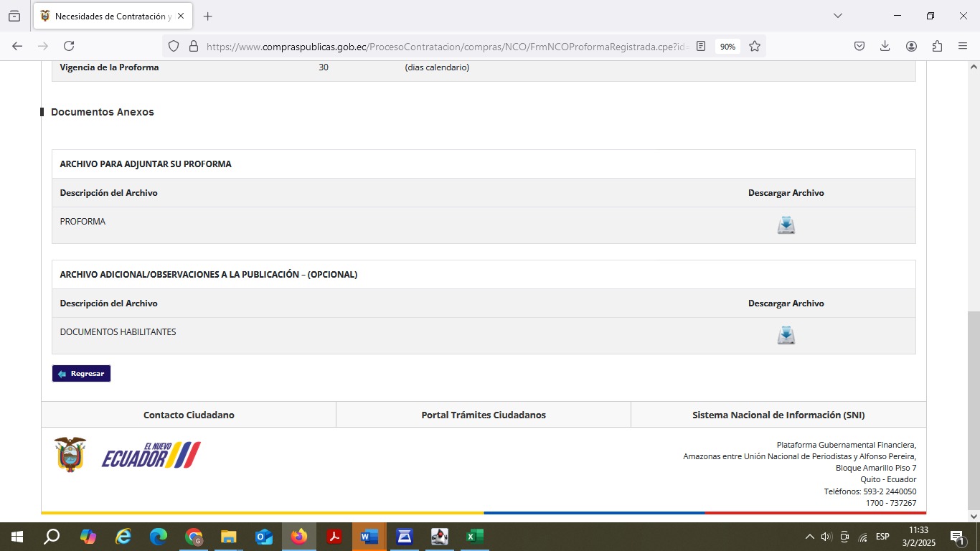Open the Contacto Ciudadano link
Image resolution: width=980 pixels, height=551 pixels.
(189, 415)
